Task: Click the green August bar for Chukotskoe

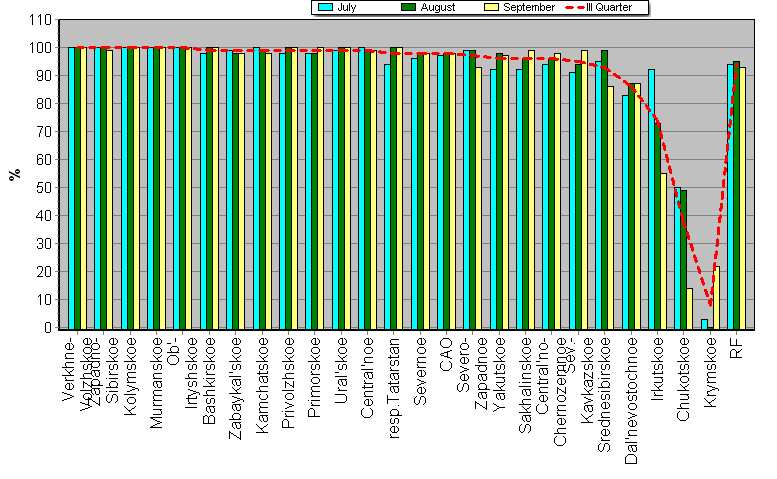Action: (x=684, y=260)
